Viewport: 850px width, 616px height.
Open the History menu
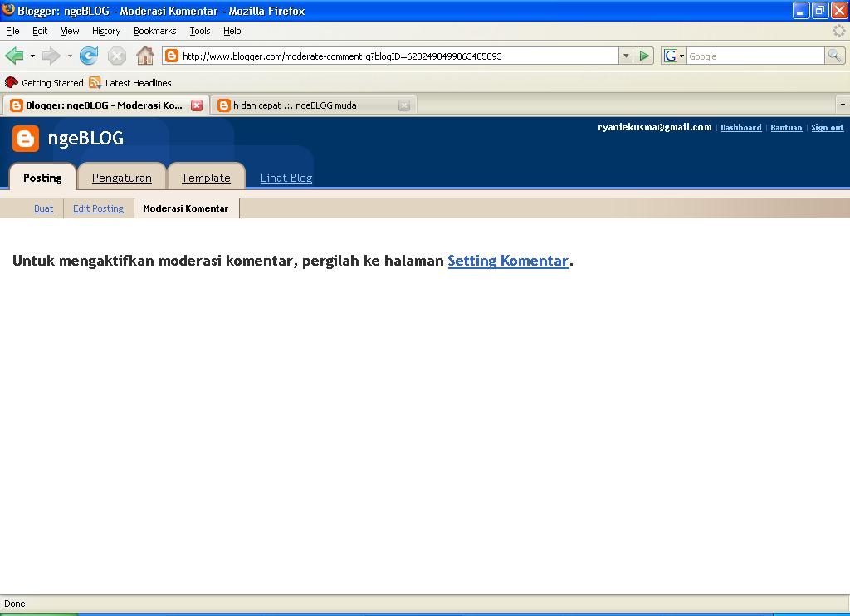(106, 31)
